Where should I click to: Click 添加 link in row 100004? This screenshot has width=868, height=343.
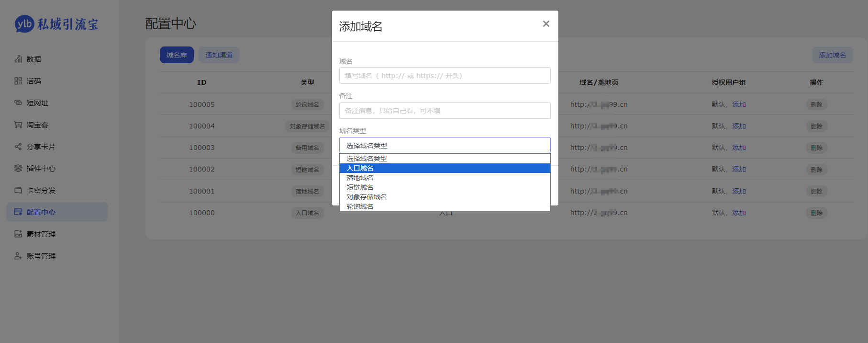click(x=739, y=126)
